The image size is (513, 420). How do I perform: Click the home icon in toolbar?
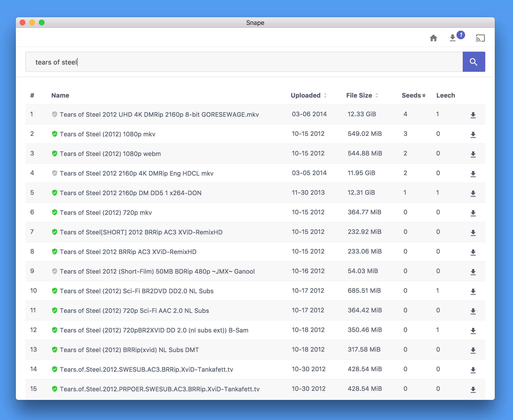(x=433, y=38)
